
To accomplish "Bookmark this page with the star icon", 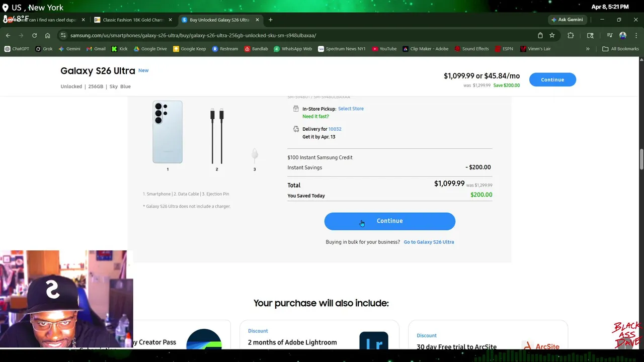I will [x=552, y=35].
